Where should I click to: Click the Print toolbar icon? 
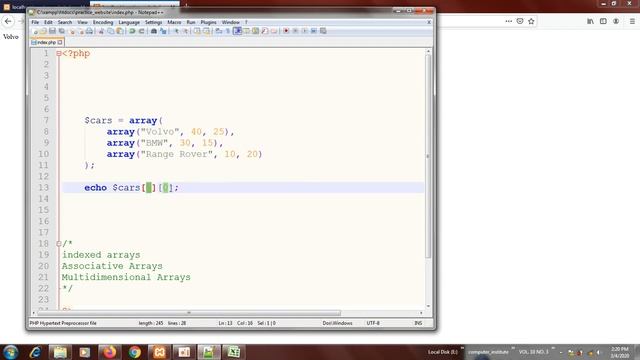[89, 31]
